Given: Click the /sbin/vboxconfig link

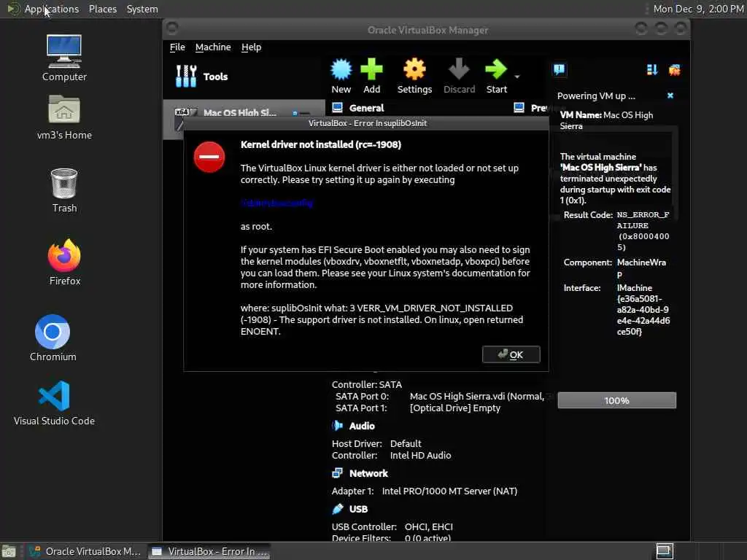Looking at the screenshot, I should click(276, 203).
